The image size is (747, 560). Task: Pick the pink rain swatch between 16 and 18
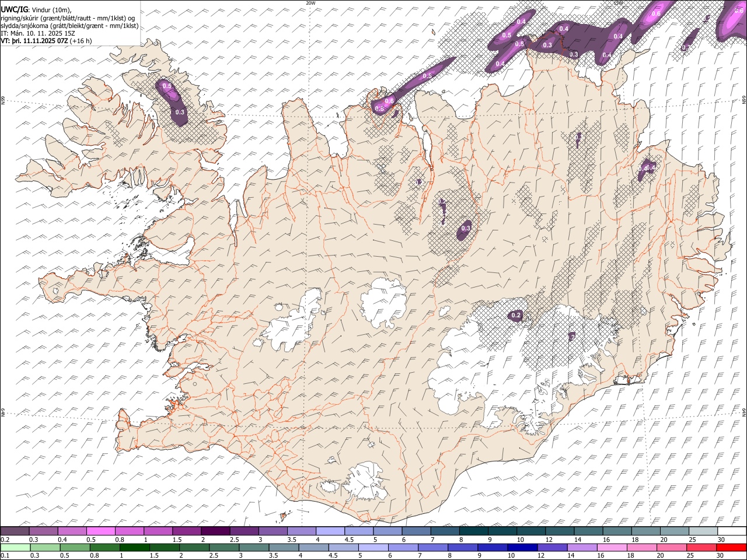click(612, 547)
